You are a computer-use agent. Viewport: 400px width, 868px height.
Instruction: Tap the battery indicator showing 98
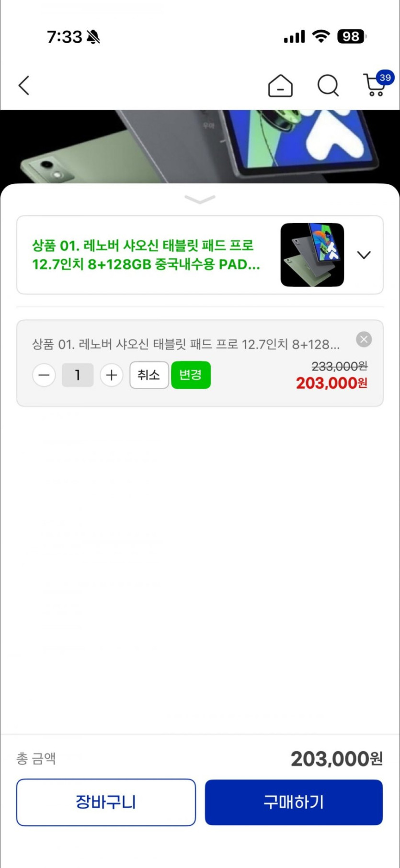[x=352, y=36]
